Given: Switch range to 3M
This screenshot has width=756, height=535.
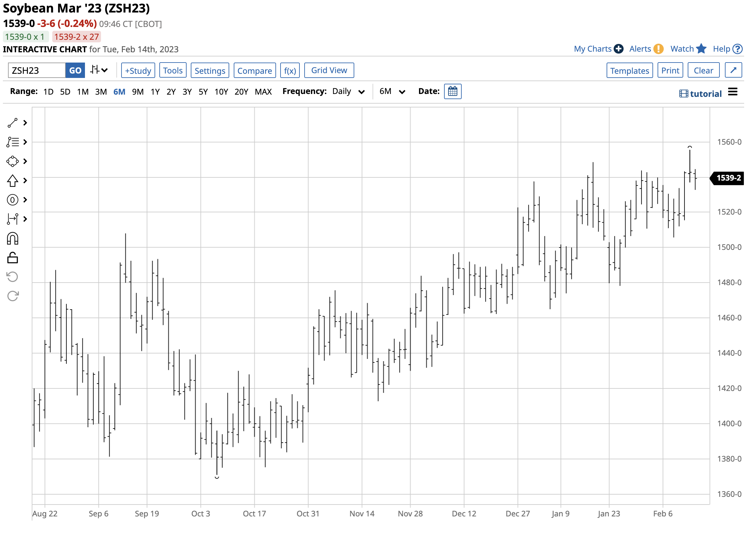Looking at the screenshot, I should (x=101, y=92).
